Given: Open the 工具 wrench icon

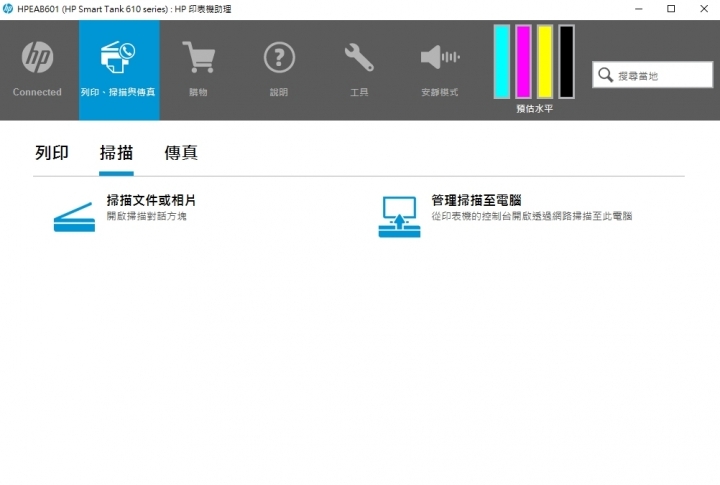Looking at the screenshot, I should click(359, 59).
